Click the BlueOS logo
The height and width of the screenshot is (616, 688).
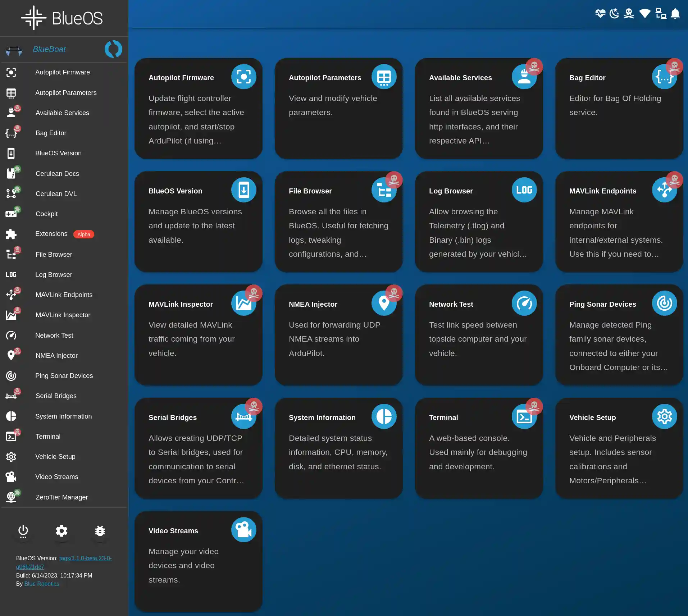(62, 18)
